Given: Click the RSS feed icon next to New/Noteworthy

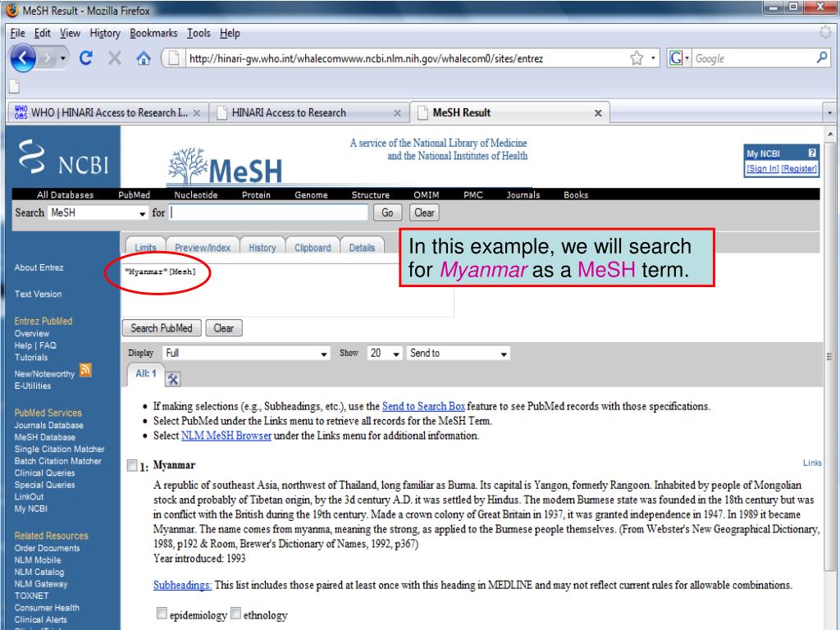Looking at the screenshot, I should [85, 370].
